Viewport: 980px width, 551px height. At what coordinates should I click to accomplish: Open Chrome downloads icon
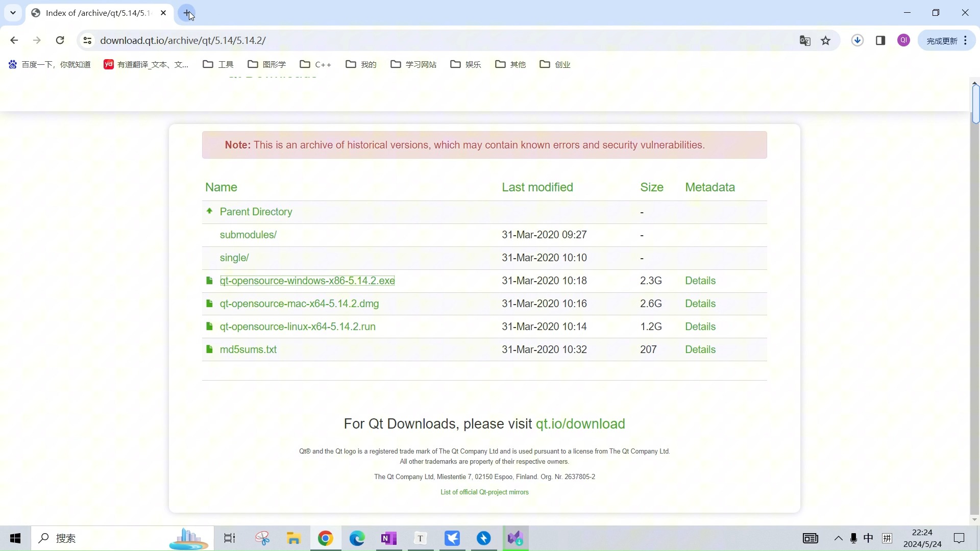tap(857, 40)
